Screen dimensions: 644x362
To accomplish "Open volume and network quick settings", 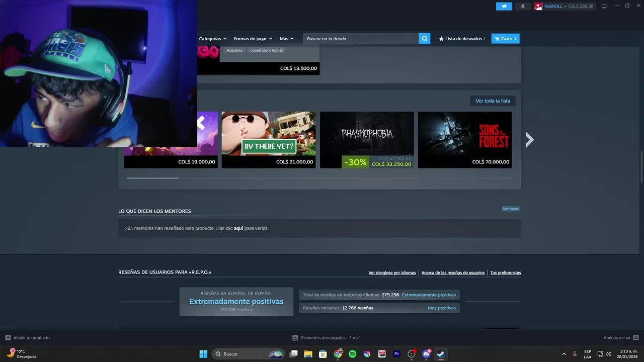I will (x=604, y=354).
